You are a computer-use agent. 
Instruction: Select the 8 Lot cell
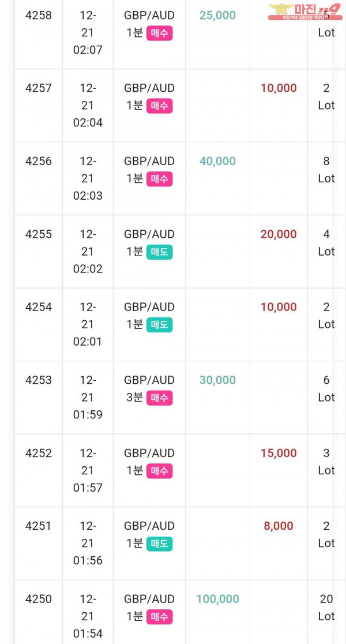tap(326, 170)
